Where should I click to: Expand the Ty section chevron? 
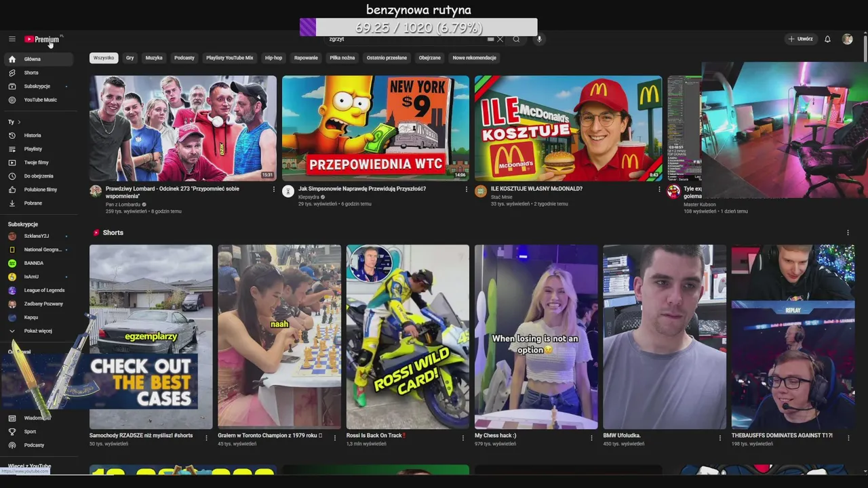point(19,122)
